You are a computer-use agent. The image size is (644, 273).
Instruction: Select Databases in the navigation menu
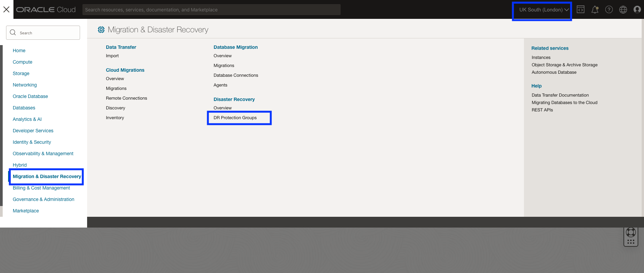(24, 108)
